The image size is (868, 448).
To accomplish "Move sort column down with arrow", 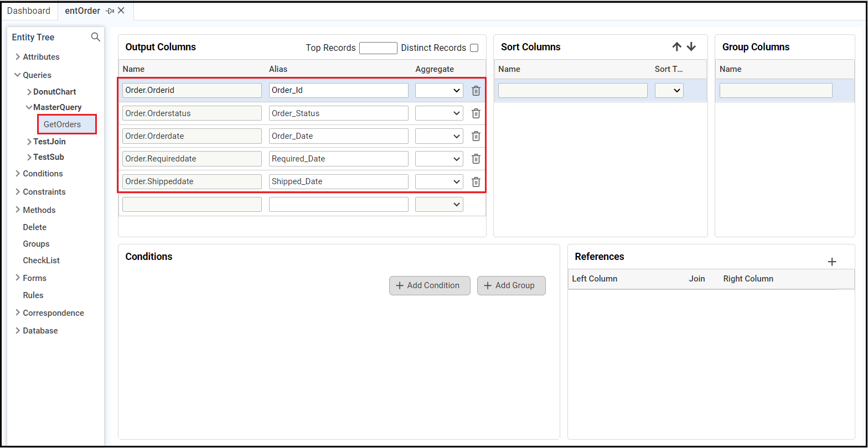I will [x=691, y=47].
